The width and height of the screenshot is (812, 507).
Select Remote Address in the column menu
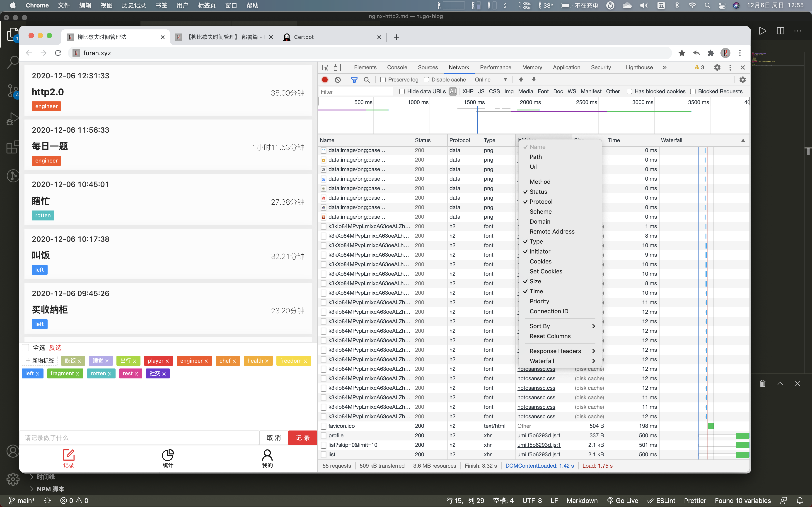pos(552,231)
